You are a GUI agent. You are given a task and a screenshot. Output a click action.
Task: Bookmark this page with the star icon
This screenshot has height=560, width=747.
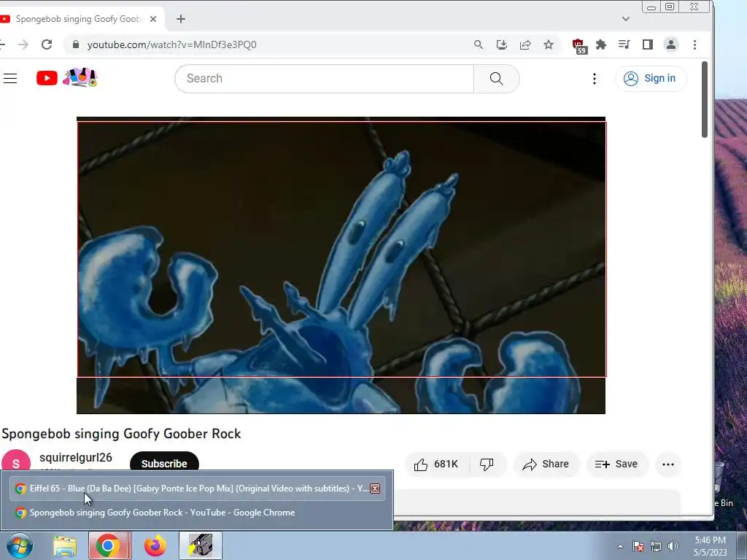coord(549,44)
